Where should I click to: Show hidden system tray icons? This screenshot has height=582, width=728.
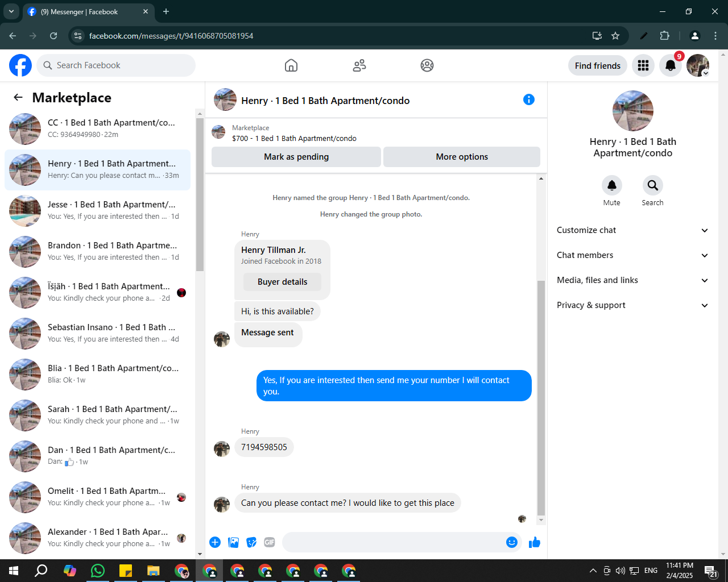(593, 571)
